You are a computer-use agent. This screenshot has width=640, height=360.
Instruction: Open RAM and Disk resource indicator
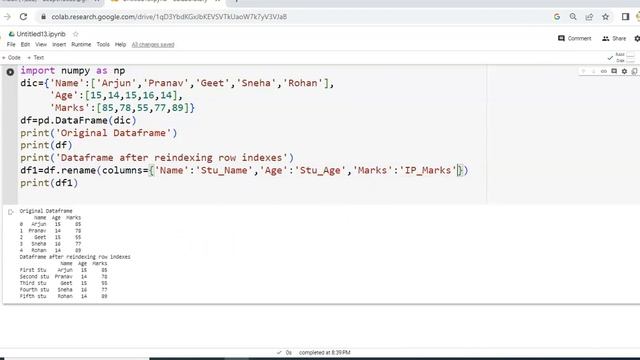click(621, 58)
